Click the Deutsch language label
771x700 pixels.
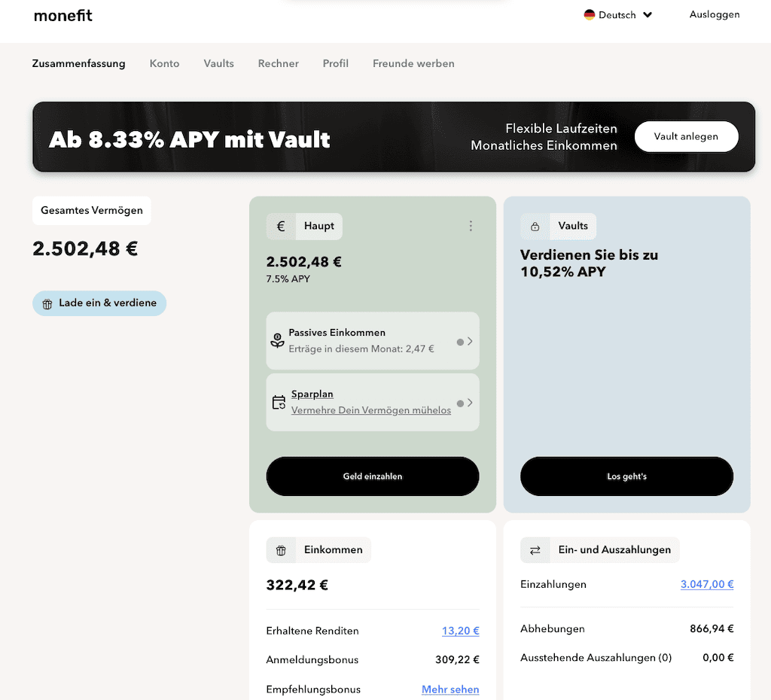pos(617,15)
